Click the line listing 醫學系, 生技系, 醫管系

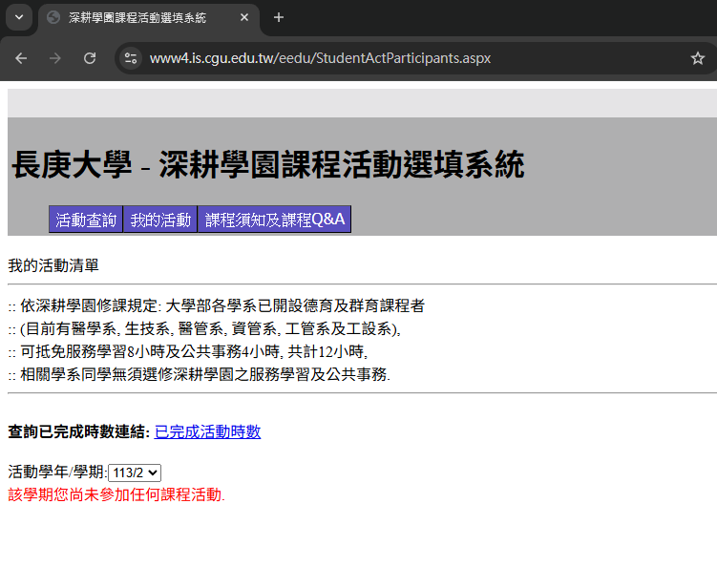click(204, 328)
